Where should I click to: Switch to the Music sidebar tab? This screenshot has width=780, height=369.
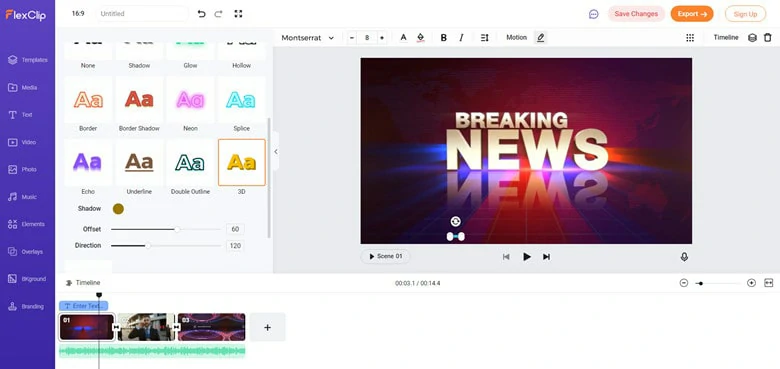23,197
